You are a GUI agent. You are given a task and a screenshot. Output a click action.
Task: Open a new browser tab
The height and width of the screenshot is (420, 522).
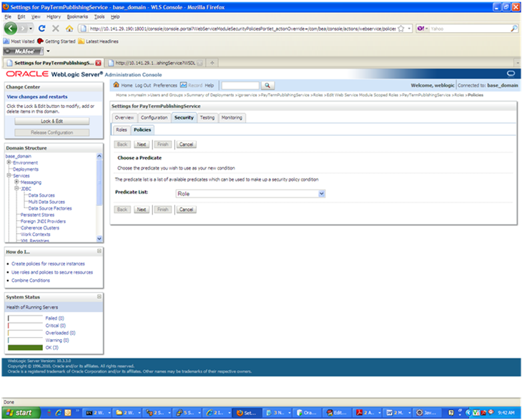(x=212, y=63)
